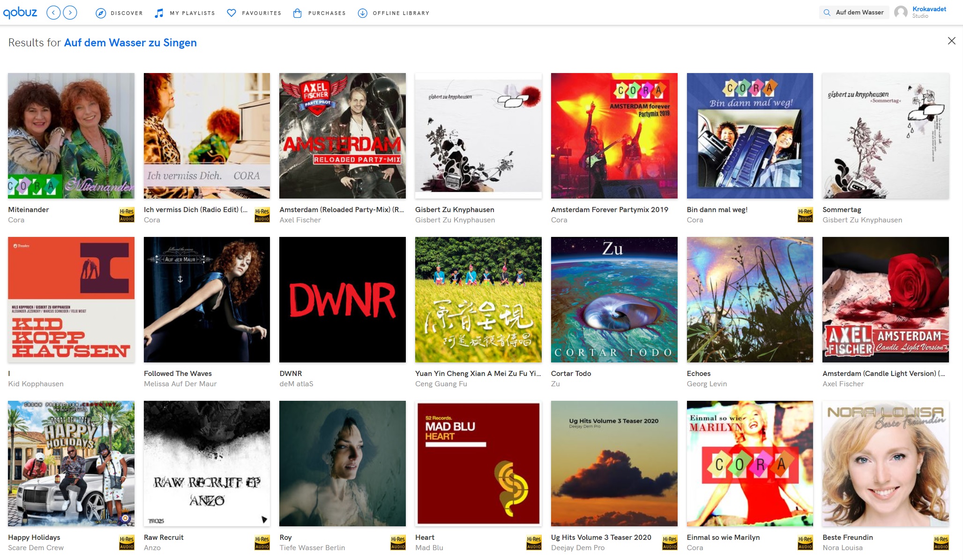Click Hi-Res badge beside Ug Hits Volume 3
This screenshot has width=963, height=560.
[x=670, y=543]
